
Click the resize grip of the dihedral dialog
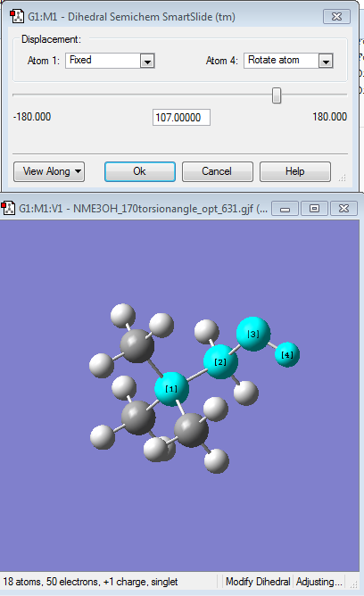click(x=343, y=178)
